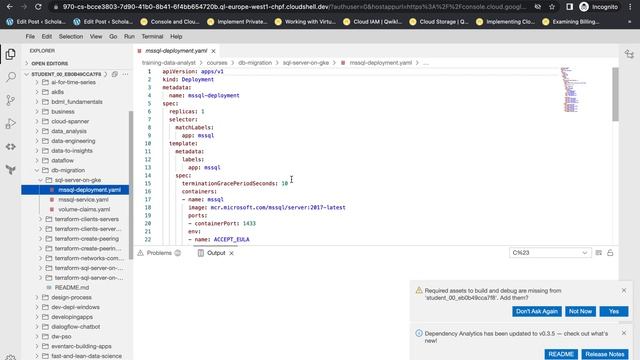Open the Explorer view in the activity bar
Viewport: 640px width, 360px height.
click(11, 54)
